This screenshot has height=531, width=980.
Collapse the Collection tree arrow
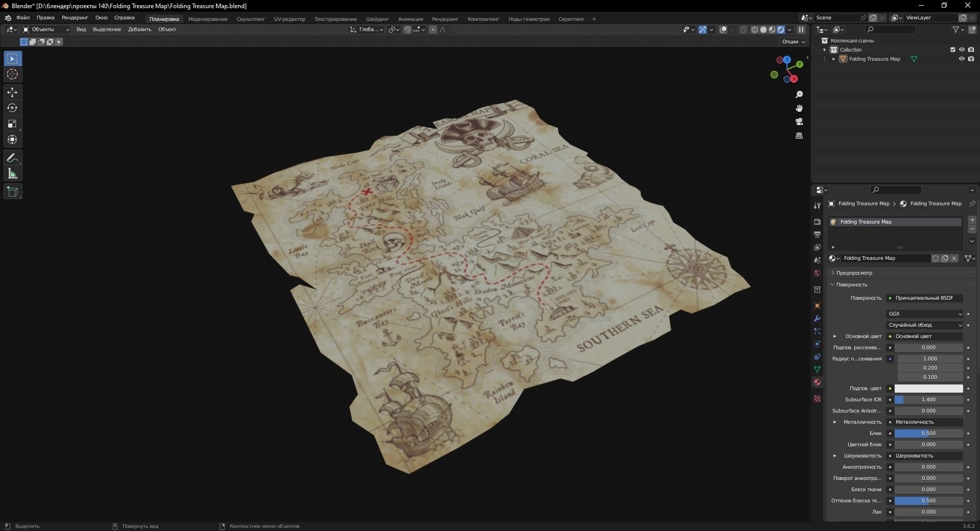[x=824, y=50]
